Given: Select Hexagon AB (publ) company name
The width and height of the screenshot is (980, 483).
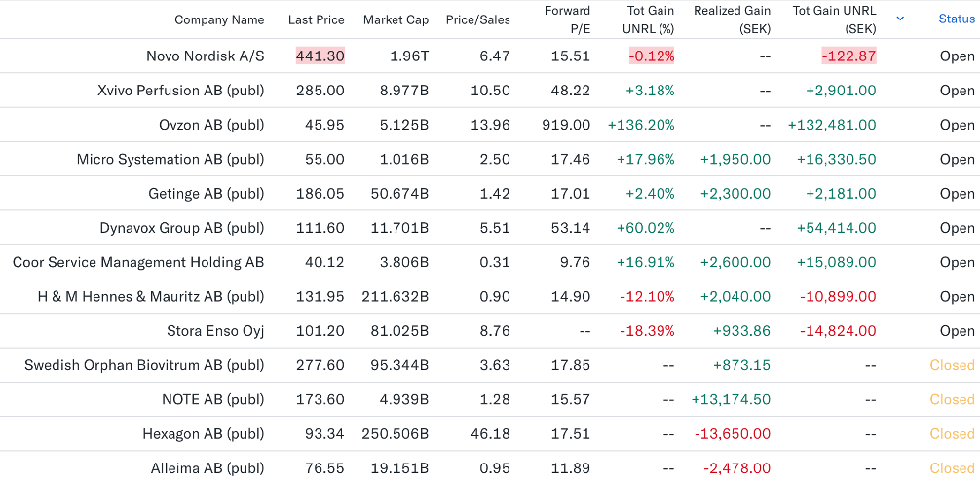Looking at the screenshot, I should coord(204,433).
